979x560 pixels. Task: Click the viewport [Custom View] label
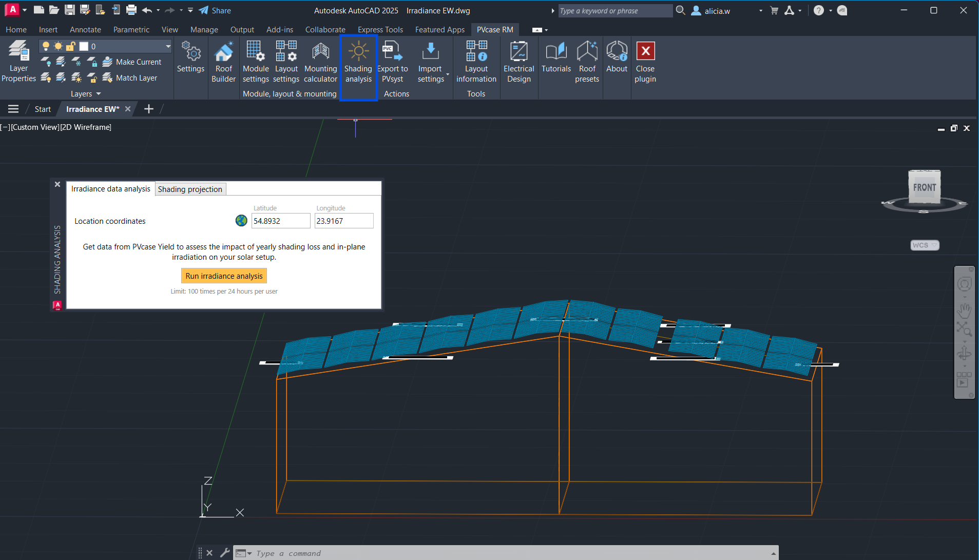coord(35,127)
